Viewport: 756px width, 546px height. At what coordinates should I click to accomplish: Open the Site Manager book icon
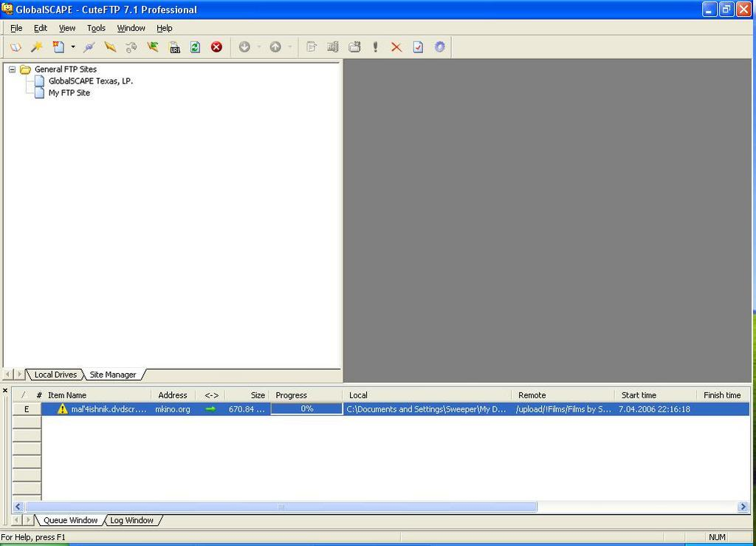[15, 47]
